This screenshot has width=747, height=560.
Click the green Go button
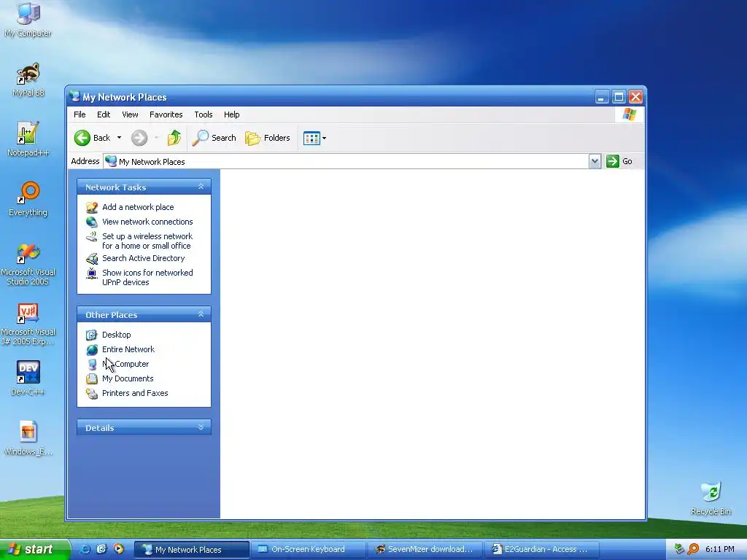click(619, 161)
